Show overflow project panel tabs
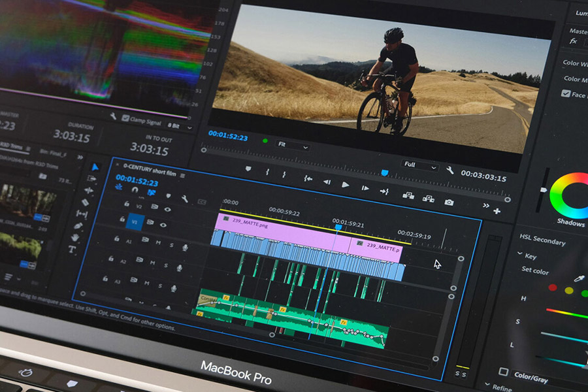 80,157
